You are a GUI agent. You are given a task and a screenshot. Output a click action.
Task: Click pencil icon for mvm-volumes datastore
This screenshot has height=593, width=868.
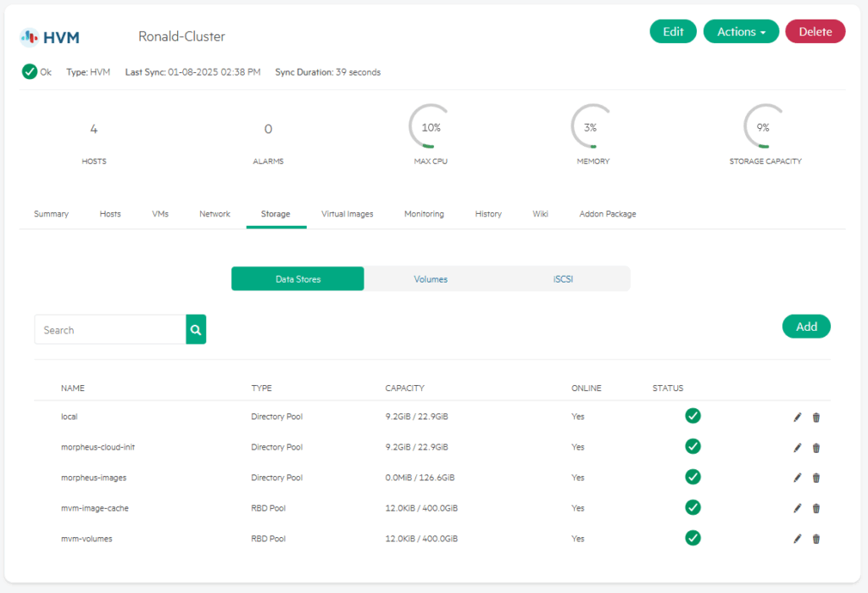(797, 539)
